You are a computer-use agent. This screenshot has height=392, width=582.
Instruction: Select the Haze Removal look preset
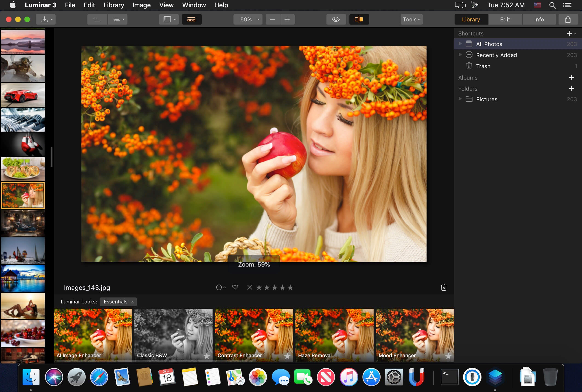334,334
